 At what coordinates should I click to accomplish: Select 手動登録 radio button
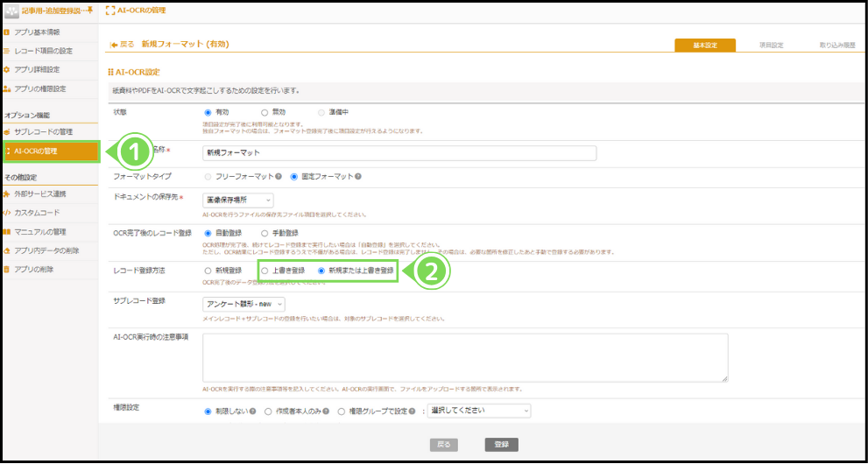pyautogui.click(x=264, y=234)
